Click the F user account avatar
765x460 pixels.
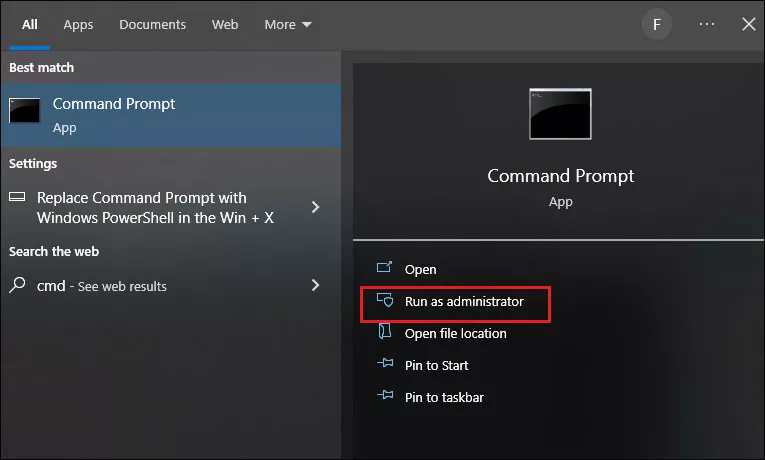click(x=657, y=24)
